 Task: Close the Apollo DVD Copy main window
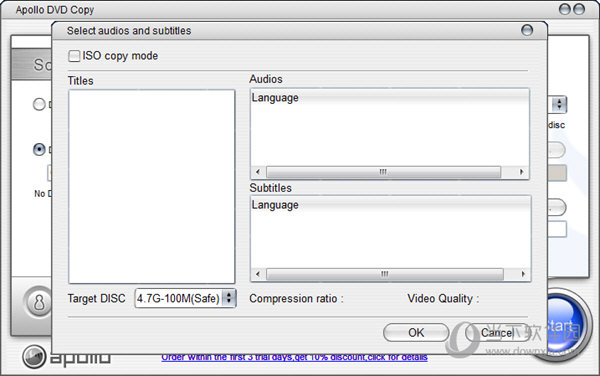click(579, 9)
